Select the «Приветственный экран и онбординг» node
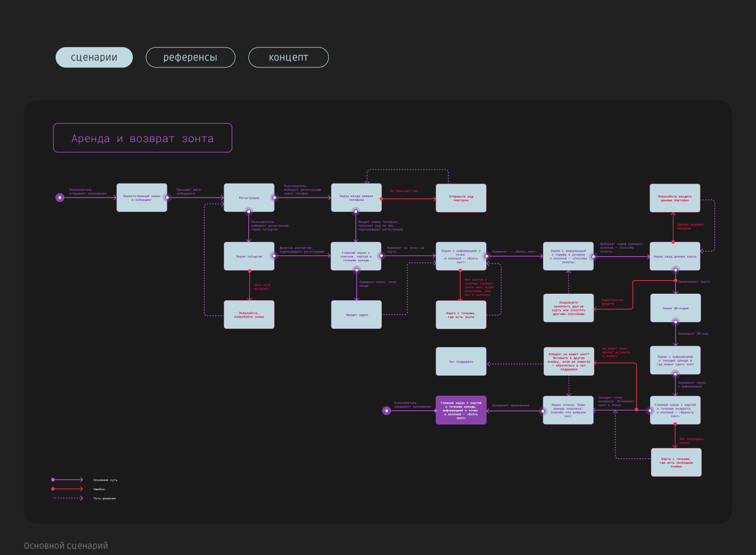Screen dimensions: 756x555 (x=141, y=198)
